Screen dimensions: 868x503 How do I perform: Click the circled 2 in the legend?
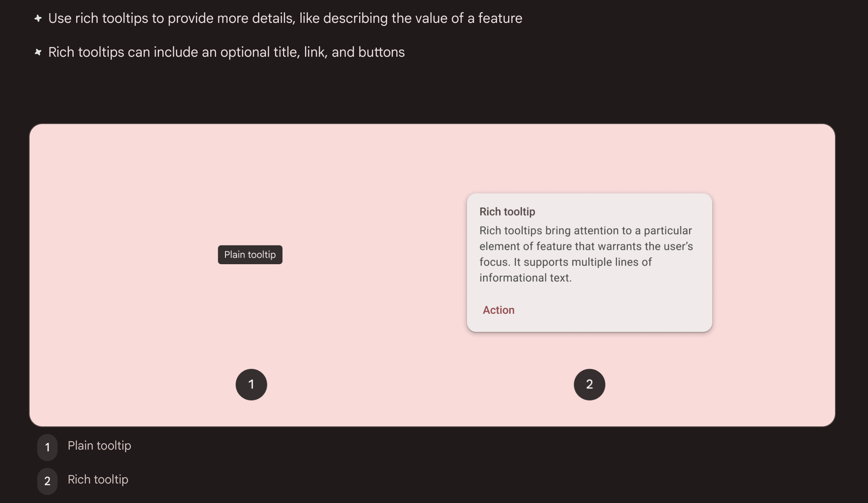pyautogui.click(x=47, y=481)
